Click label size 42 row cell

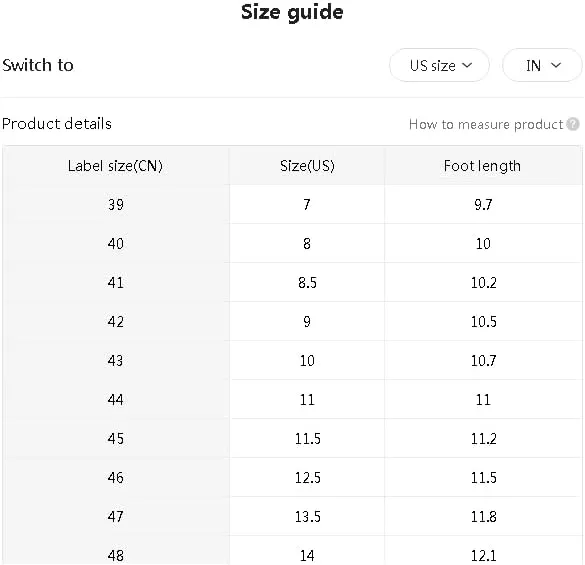tap(115, 321)
